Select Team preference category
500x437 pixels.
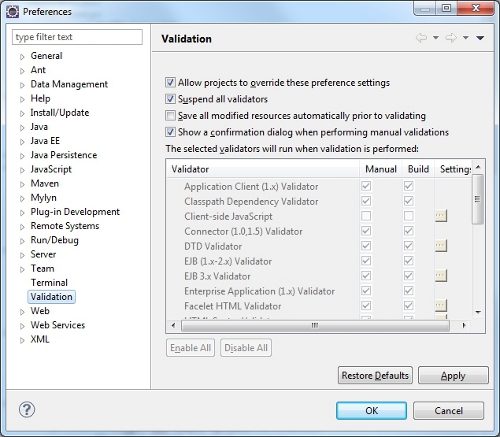(x=42, y=268)
